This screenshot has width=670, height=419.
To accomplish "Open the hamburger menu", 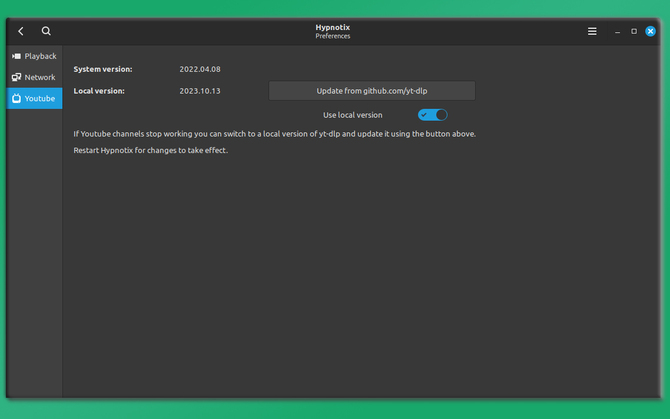I will click(x=592, y=31).
